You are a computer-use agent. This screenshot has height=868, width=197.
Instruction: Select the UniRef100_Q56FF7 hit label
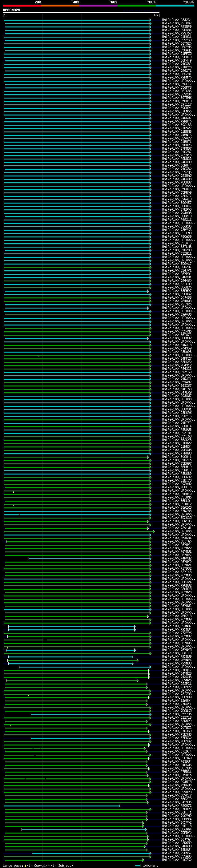[176, 84]
